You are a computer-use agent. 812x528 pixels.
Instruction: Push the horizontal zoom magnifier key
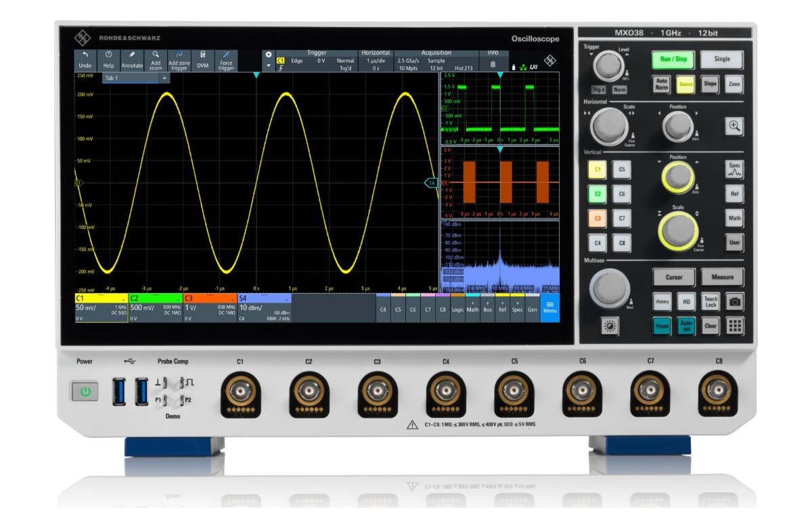click(734, 125)
